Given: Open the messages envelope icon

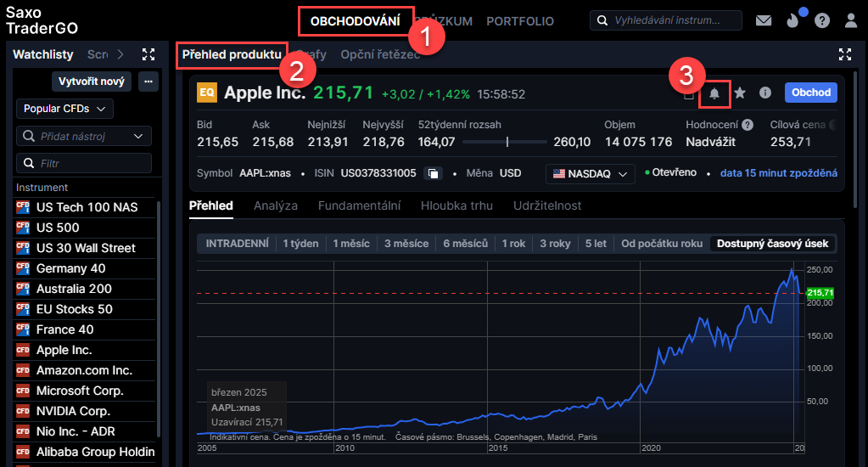Looking at the screenshot, I should (x=764, y=20).
